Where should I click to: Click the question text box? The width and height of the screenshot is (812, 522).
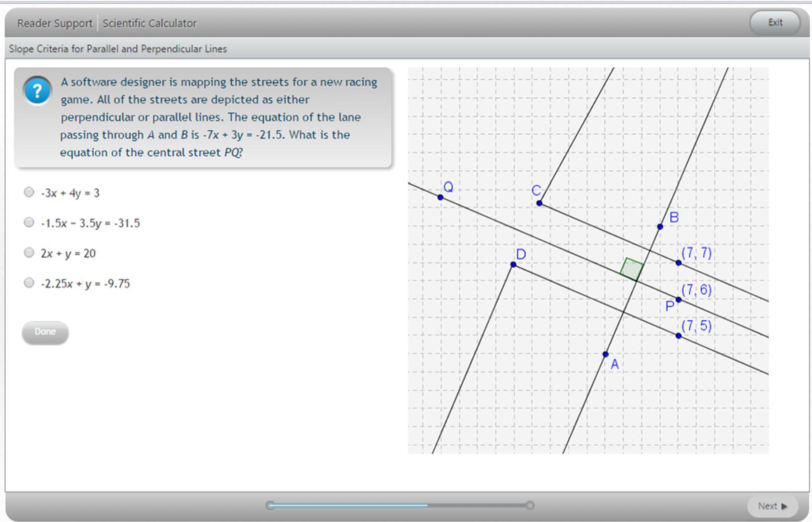(x=203, y=118)
